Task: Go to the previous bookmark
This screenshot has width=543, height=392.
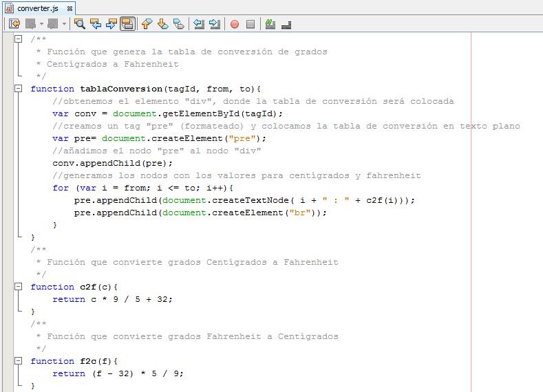Action: 147,24
